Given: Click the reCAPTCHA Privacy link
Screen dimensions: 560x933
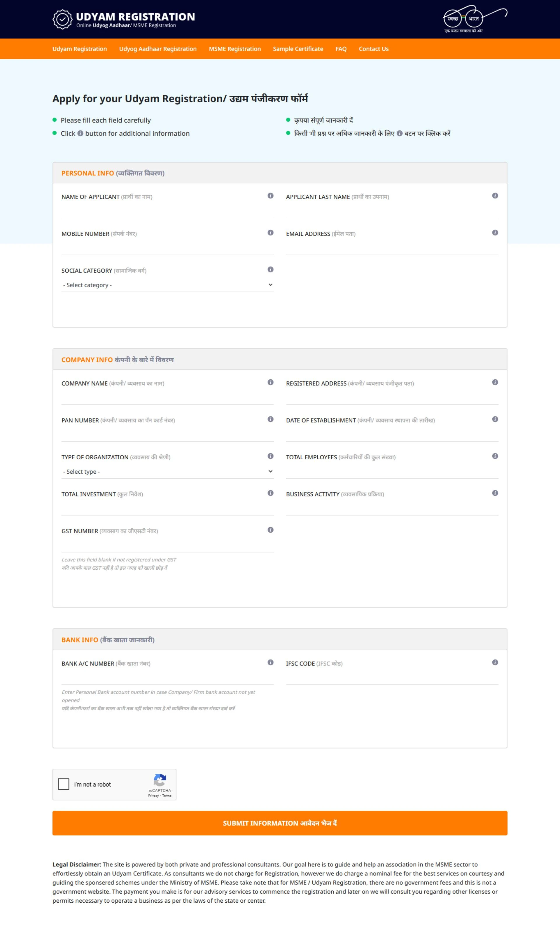Looking at the screenshot, I should pyautogui.click(x=153, y=796).
